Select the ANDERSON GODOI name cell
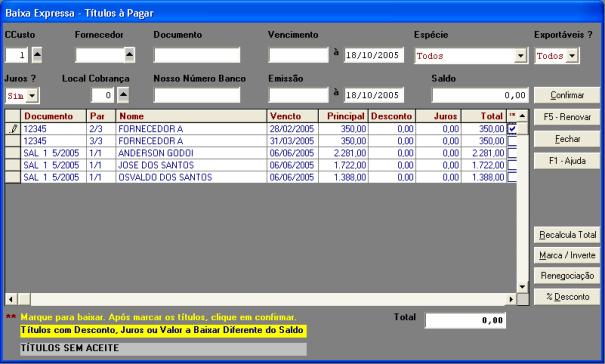 point(191,153)
